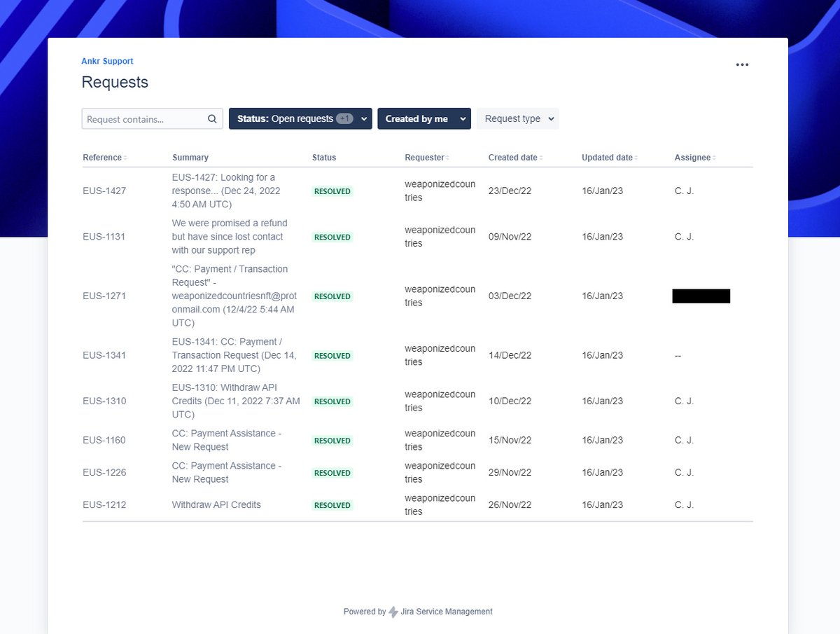The width and height of the screenshot is (840, 634).
Task: Click RESOLVED status badge of EUS-1131
Action: pos(332,237)
